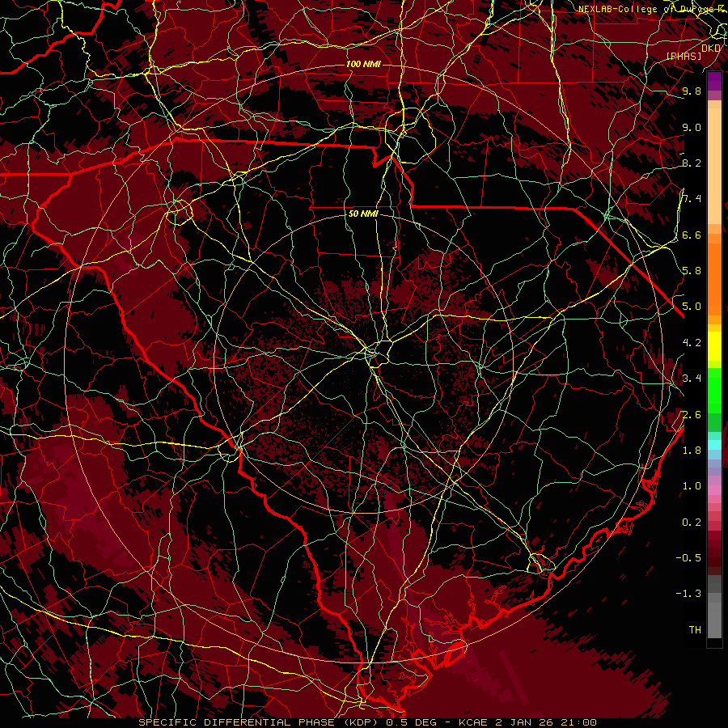
Task: Click the 4.2 value on the color scale
Action: tap(692, 343)
